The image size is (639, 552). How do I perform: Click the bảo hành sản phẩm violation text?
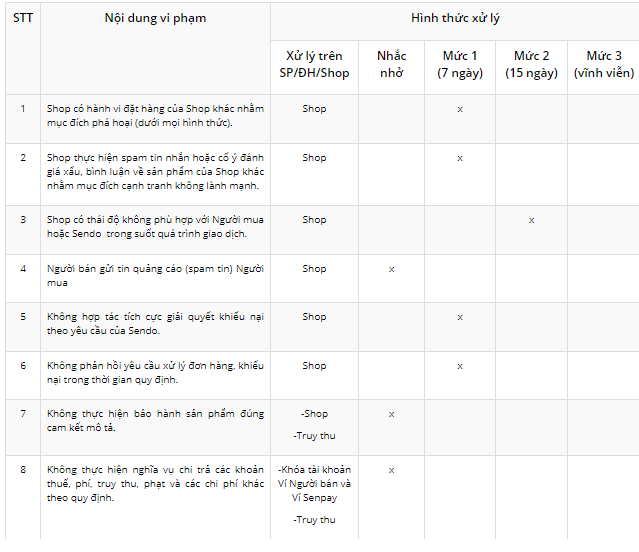click(x=155, y=421)
